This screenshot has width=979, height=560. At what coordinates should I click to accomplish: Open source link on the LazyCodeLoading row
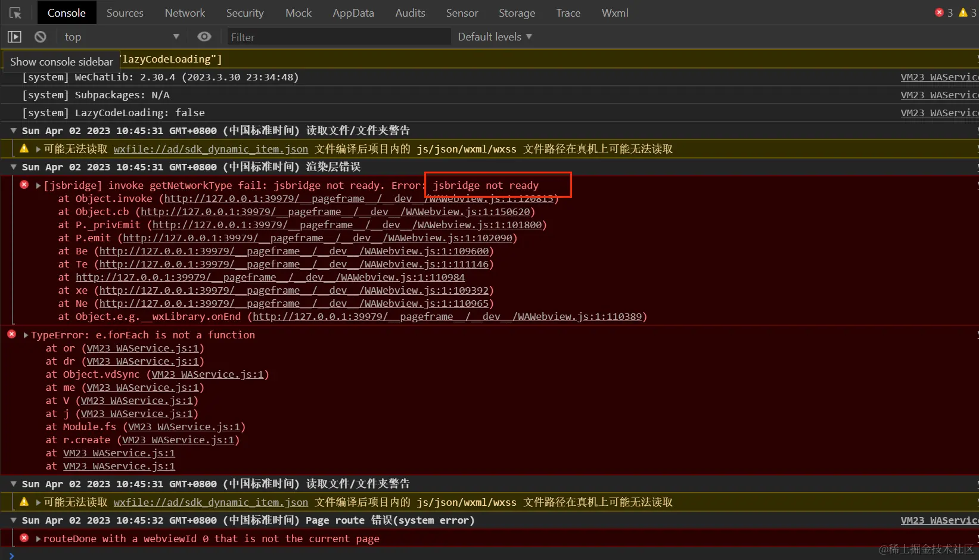(939, 113)
